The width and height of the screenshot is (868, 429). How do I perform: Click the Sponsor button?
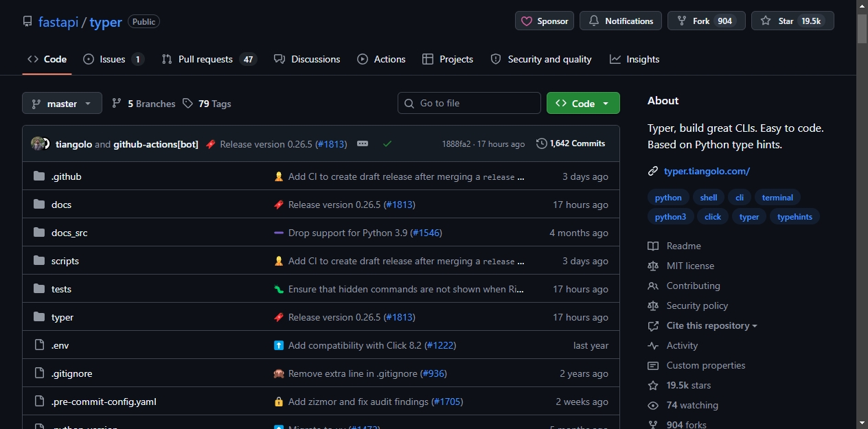(545, 21)
